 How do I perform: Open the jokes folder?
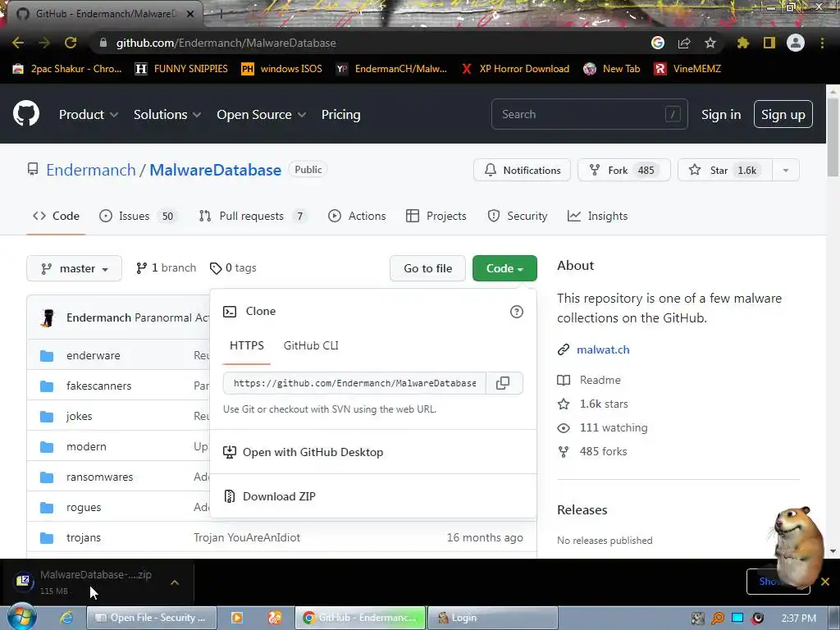[80, 416]
